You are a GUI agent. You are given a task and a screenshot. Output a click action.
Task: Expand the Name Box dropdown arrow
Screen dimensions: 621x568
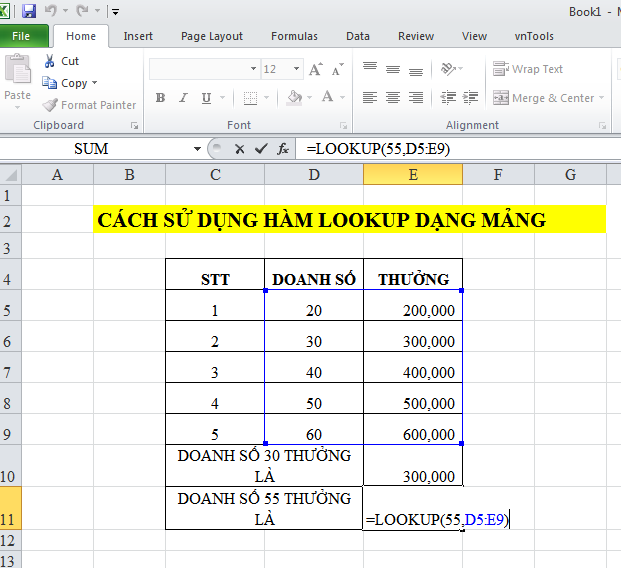[x=197, y=149]
